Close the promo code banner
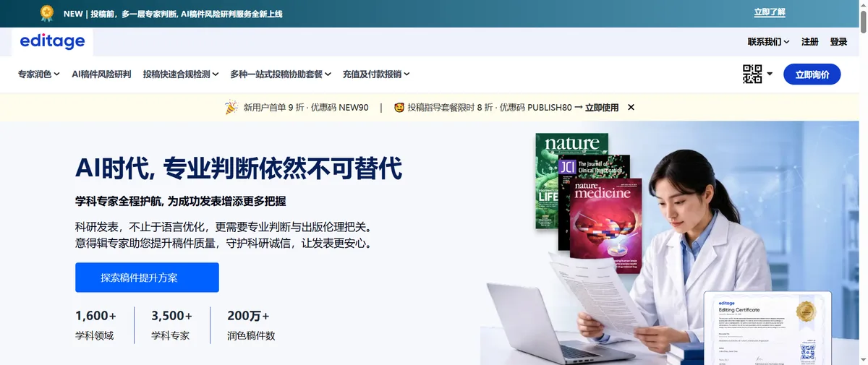The height and width of the screenshot is (365, 868). point(631,107)
